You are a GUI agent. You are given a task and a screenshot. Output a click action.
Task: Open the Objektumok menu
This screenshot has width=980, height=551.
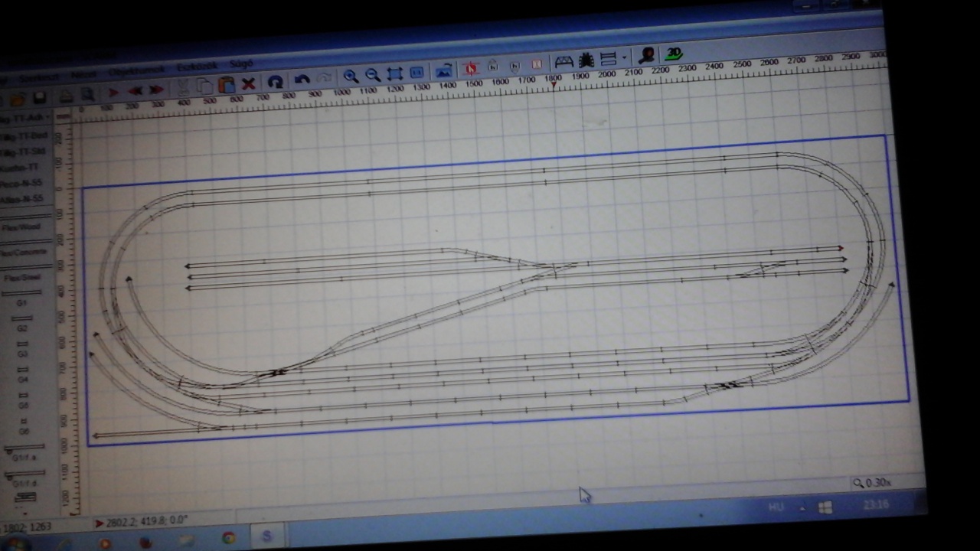tap(137, 70)
